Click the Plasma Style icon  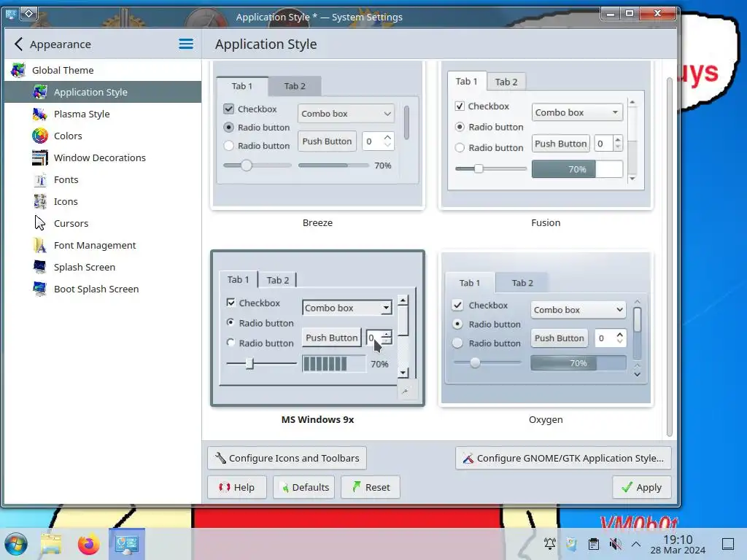pos(40,114)
